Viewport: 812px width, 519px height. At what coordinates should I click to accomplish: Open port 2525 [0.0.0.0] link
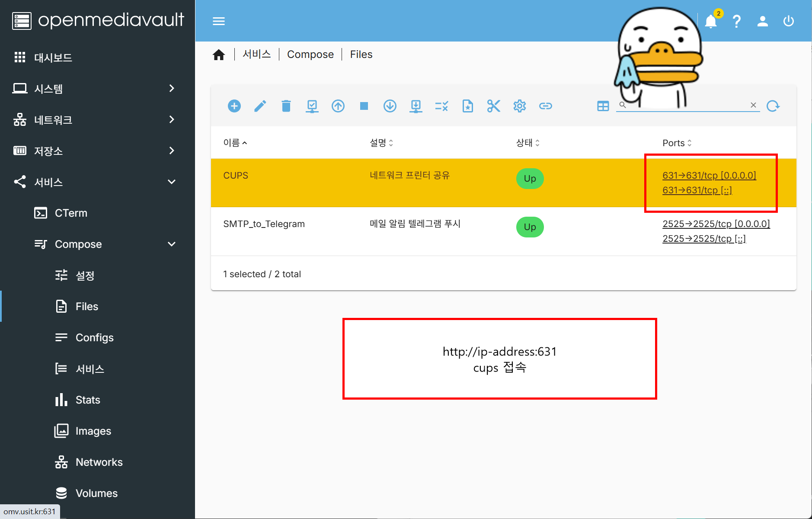pyautogui.click(x=716, y=224)
